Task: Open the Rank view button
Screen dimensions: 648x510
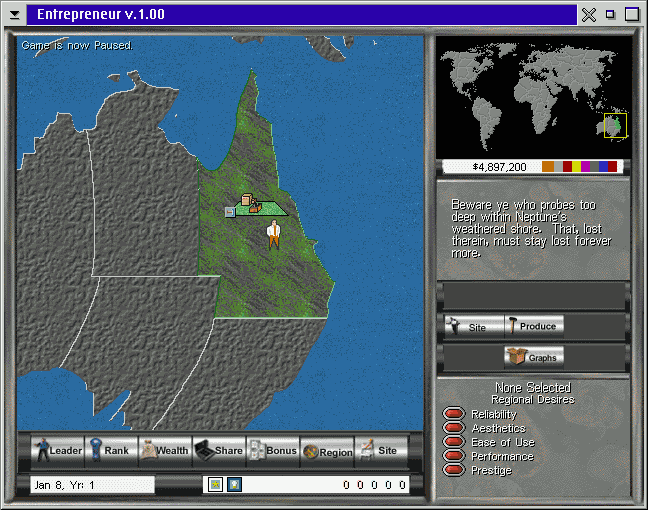Action: pyautogui.click(x=112, y=451)
